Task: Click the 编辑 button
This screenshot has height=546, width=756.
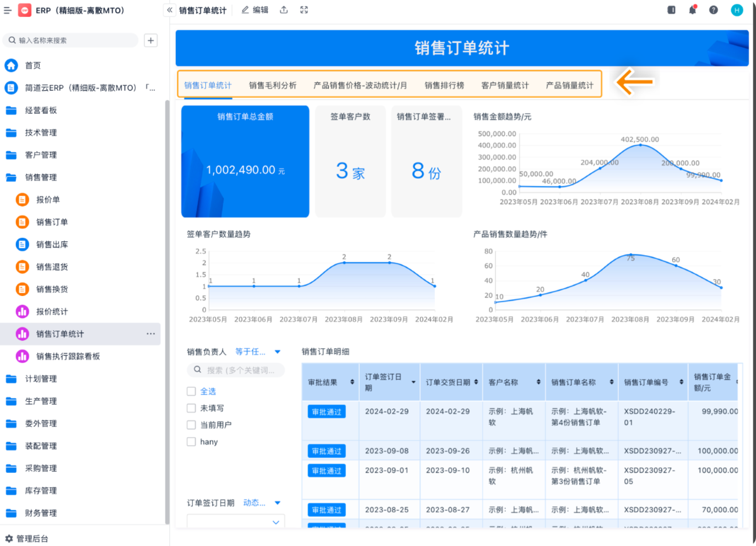Action: coord(255,10)
